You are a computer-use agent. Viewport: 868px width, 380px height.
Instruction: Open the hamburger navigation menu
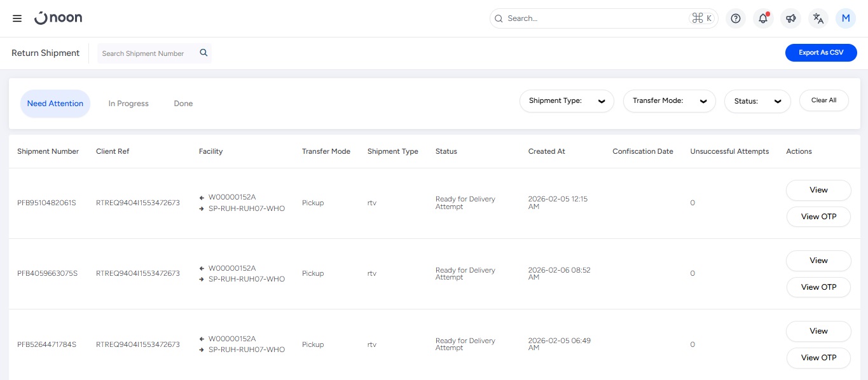click(17, 18)
